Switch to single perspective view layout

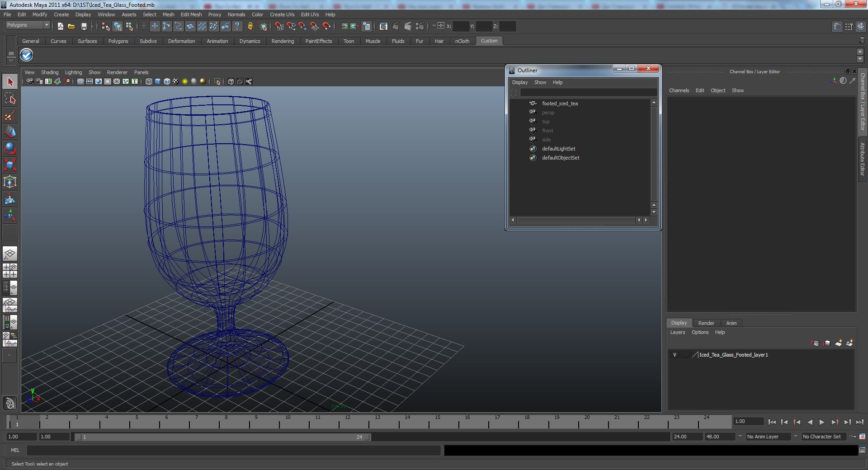(x=10, y=254)
